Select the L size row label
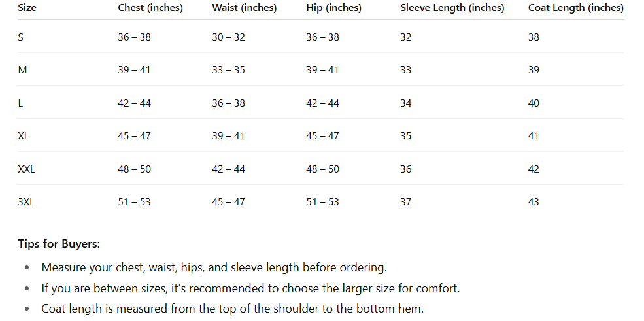 (x=21, y=103)
